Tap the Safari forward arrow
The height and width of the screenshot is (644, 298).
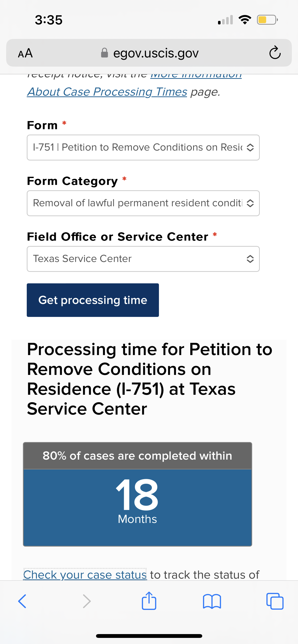point(87,601)
